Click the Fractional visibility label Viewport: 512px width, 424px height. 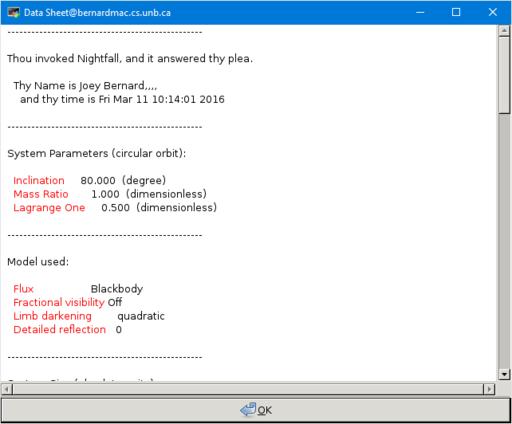click(x=59, y=302)
